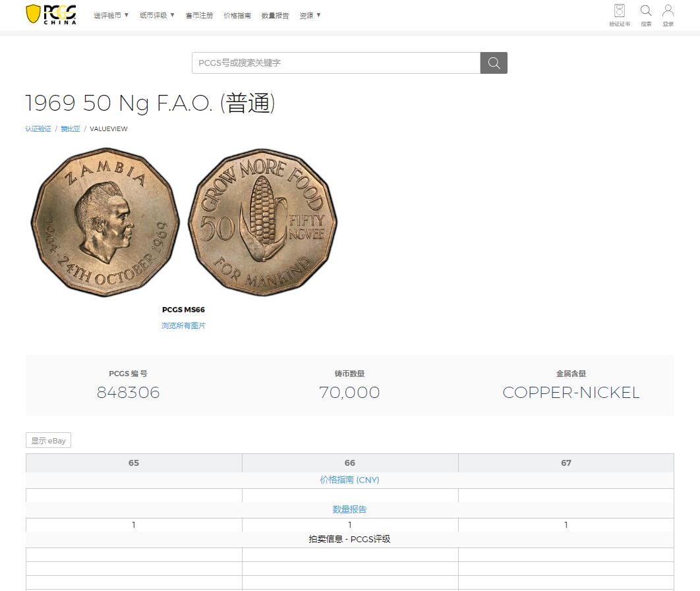700x591 pixels.
Task: Open the PCGS China home logo
Action: pos(51,14)
